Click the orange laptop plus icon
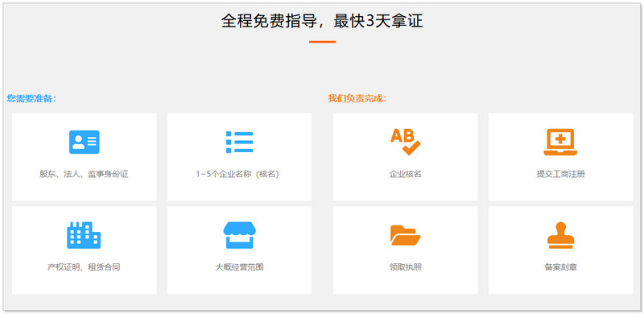 click(560, 143)
